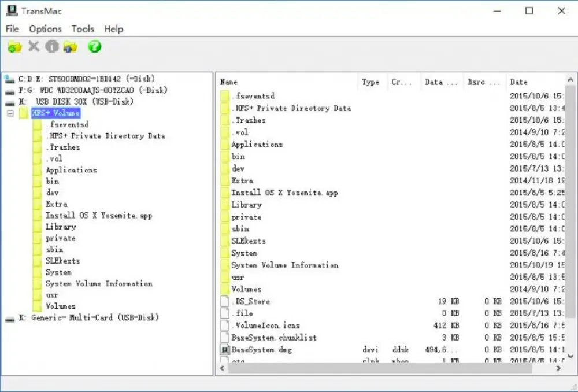
Task: Click the green help question mark icon
Action: [94, 46]
